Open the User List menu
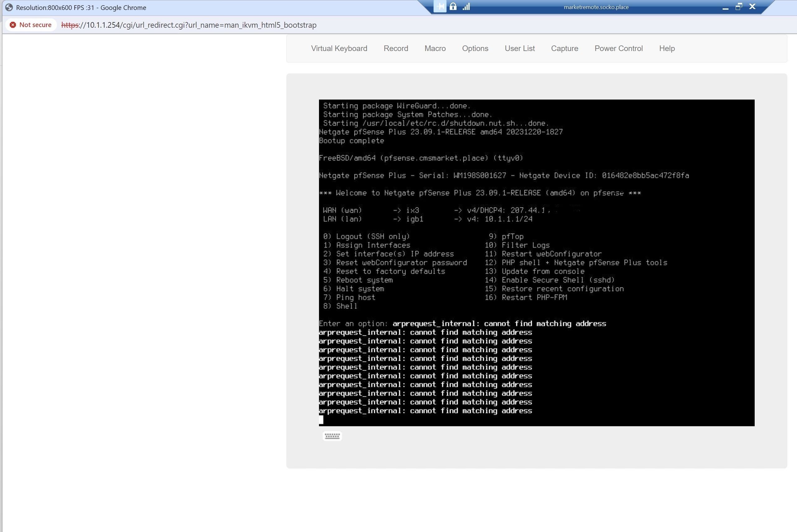797x532 pixels. [x=519, y=49]
